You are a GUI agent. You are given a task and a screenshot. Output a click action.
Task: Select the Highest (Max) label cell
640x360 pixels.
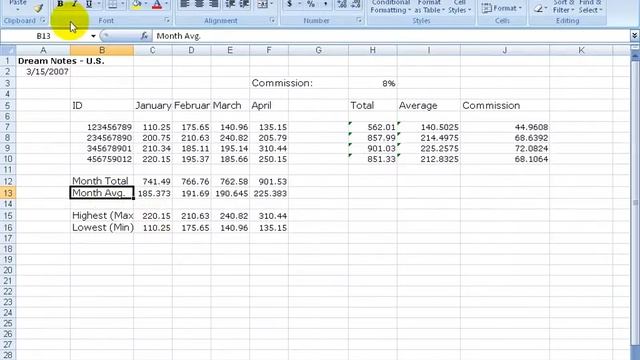click(102, 215)
